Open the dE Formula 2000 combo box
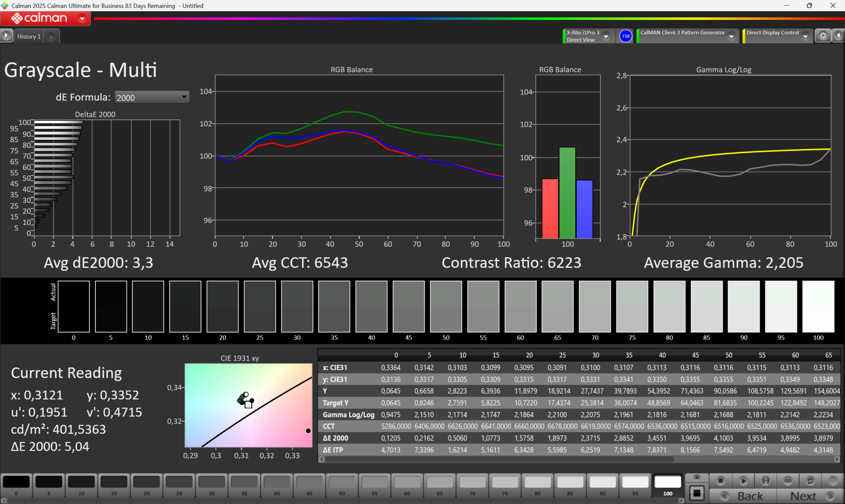The width and height of the screenshot is (845, 504). (152, 97)
